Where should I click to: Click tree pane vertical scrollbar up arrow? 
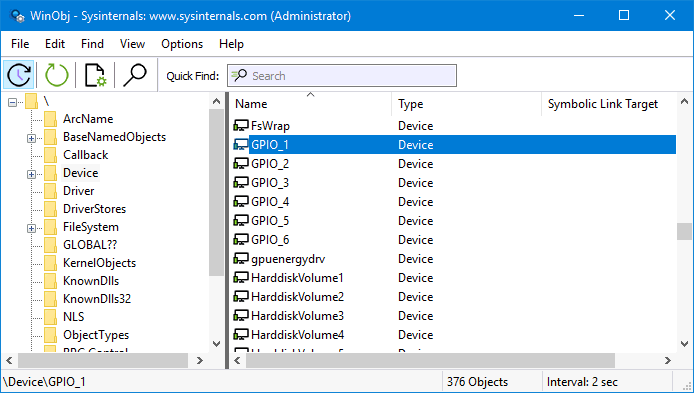[x=216, y=101]
